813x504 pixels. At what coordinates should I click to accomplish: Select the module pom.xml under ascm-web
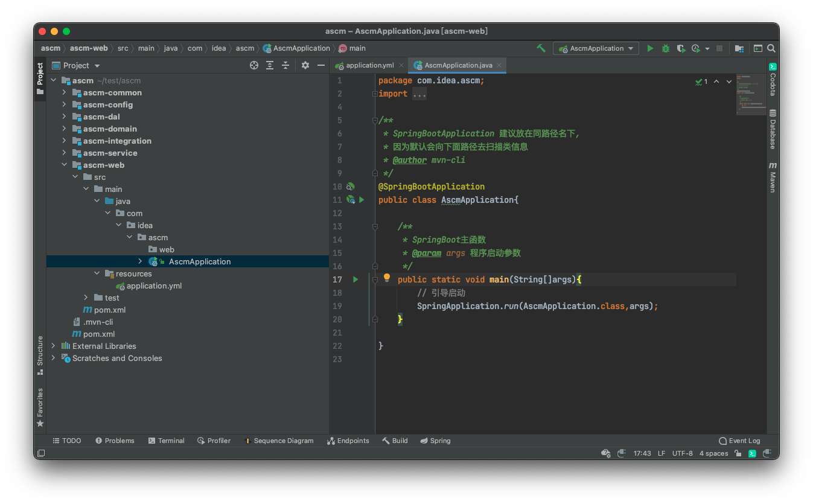click(x=109, y=310)
